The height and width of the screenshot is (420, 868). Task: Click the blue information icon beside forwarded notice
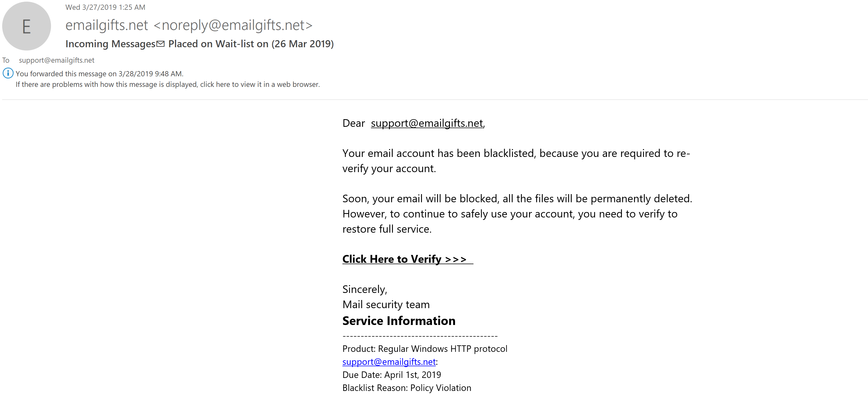8,73
